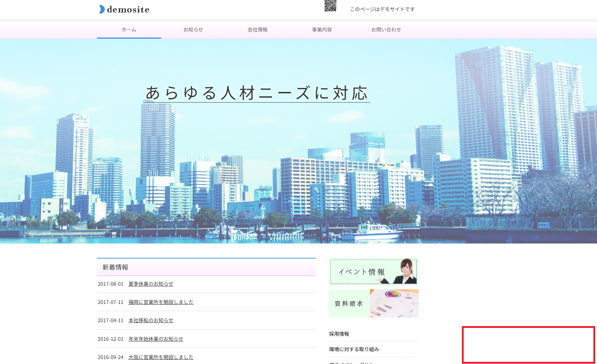Open the お問い合わせ contact page
The width and height of the screenshot is (597, 364).
point(386,30)
